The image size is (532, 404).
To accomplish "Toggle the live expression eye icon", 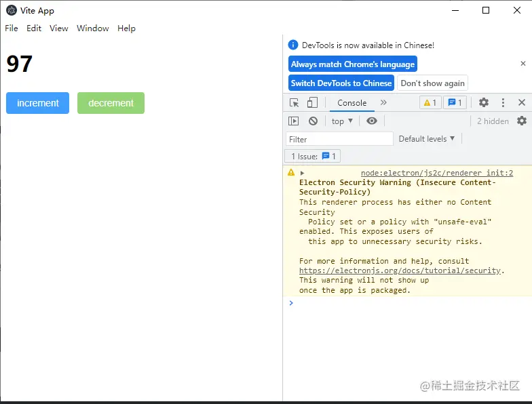I will tap(372, 121).
